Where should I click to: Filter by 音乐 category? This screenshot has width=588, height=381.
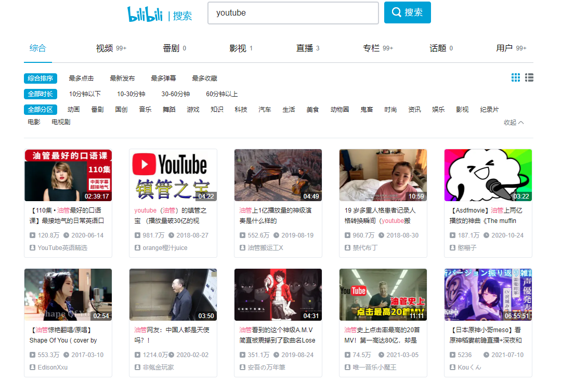[145, 110]
